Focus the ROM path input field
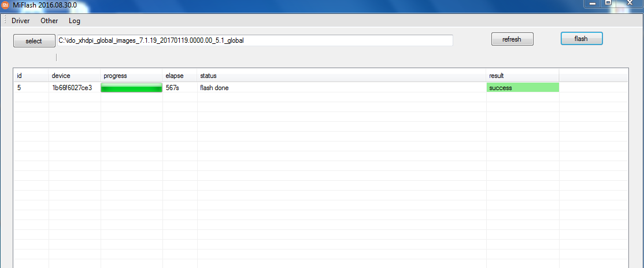This screenshot has width=644, height=268. tap(254, 40)
